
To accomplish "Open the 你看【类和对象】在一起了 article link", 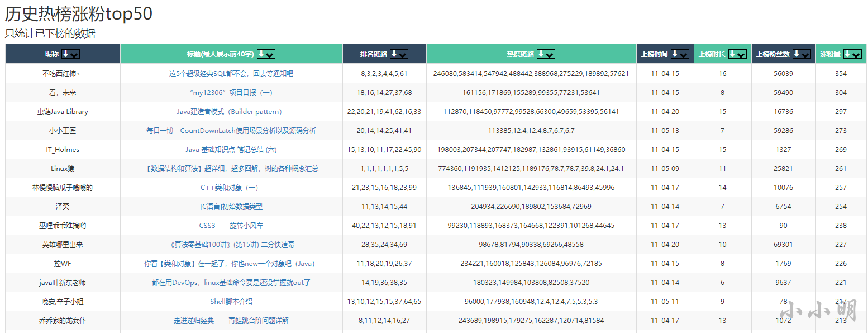I will [x=231, y=264].
